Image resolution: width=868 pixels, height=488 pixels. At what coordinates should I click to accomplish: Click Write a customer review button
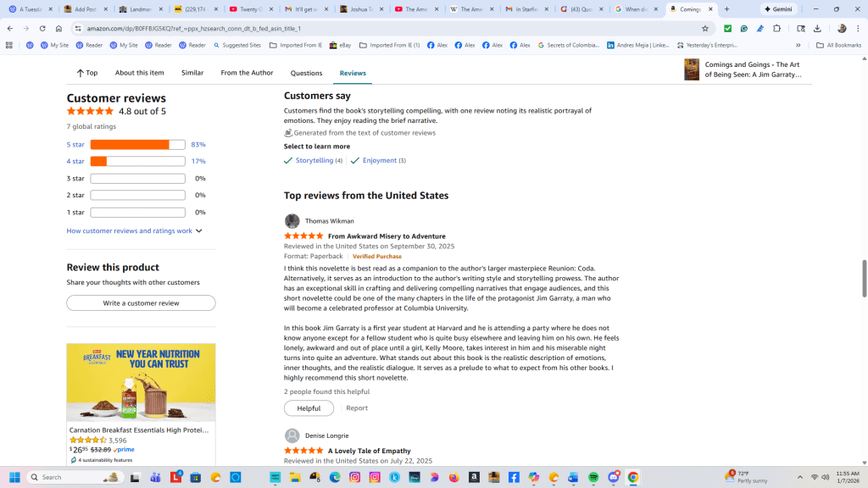point(141,302)
